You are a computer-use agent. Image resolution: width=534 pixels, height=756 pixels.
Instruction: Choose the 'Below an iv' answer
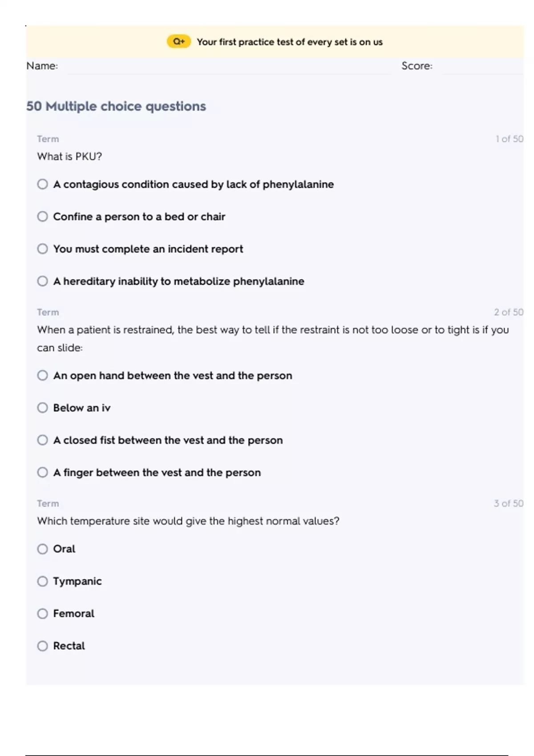pyautogui.click(x=43, y=408)
